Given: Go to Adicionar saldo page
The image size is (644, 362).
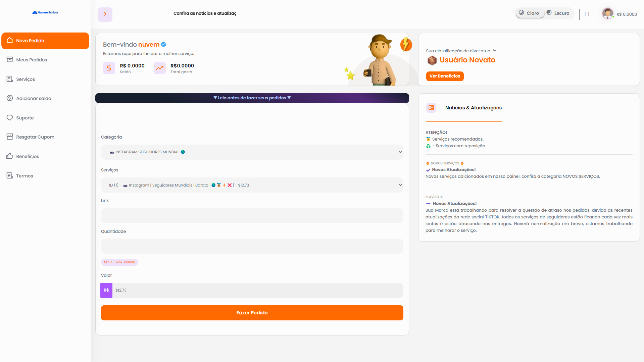Looking at the screenshot, I should pos(34,98).
